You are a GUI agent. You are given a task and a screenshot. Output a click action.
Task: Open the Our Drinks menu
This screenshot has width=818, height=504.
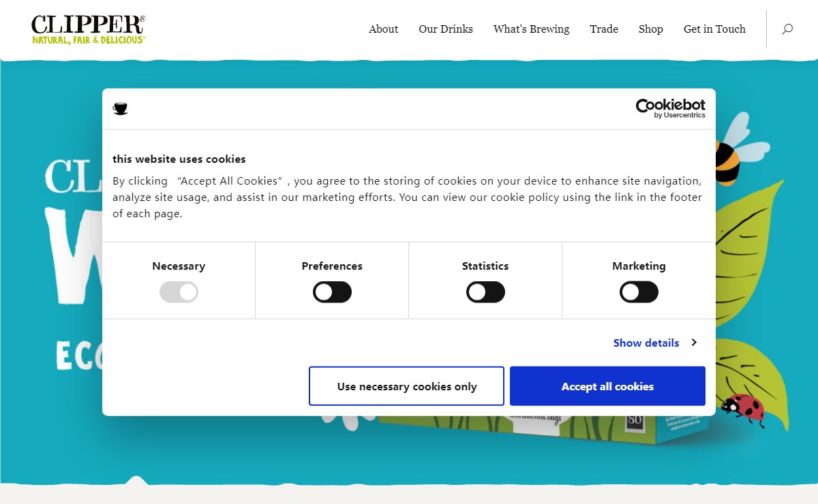pyautogui.click(x=446, y=29)
